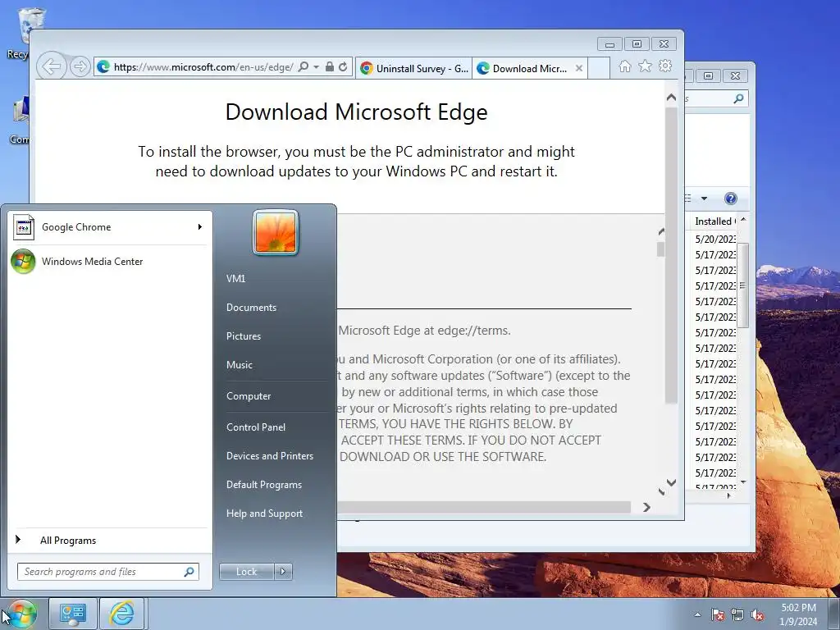Click the security lock icon in address bar
The height and width of the screenshot is (630, 840).
pos(330,67)
